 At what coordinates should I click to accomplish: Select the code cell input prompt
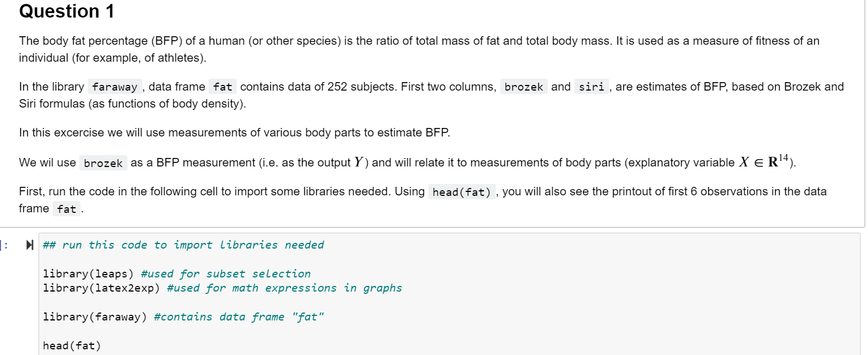(x=6, y=245)
